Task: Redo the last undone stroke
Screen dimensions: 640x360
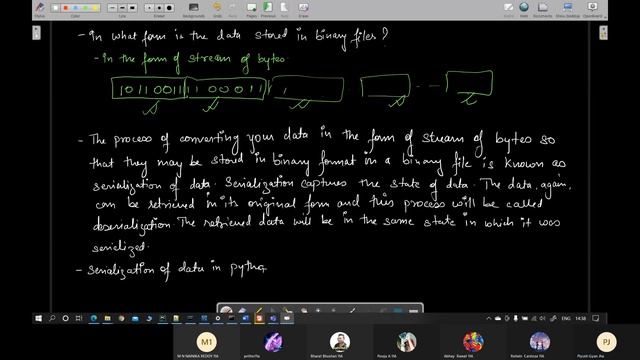Action: 233,9
